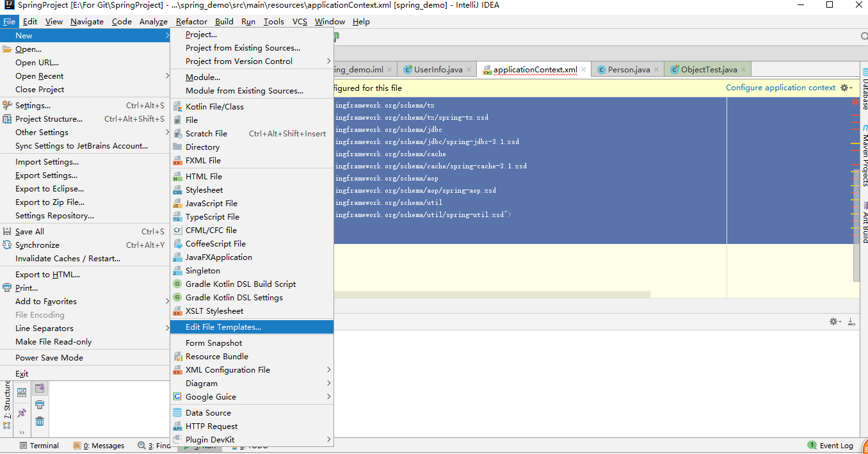Toggle Power Save Mode

click(84, 358)
